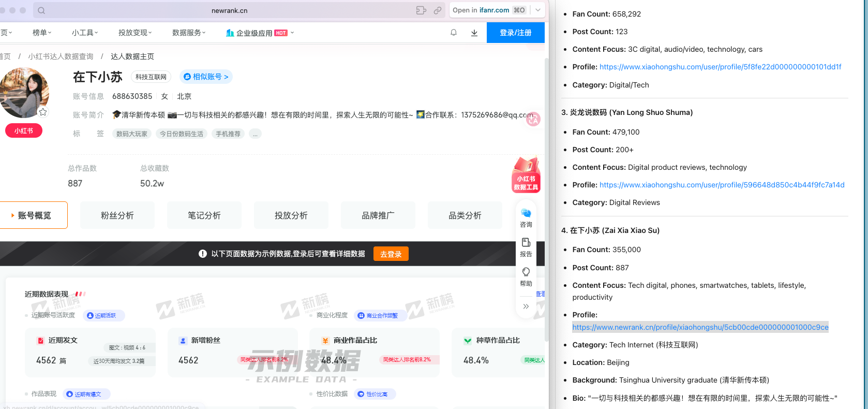This screenshot has width=868, height=409.
Task: Expand the 榜单 dropdown menu
Action: (42, 33)
